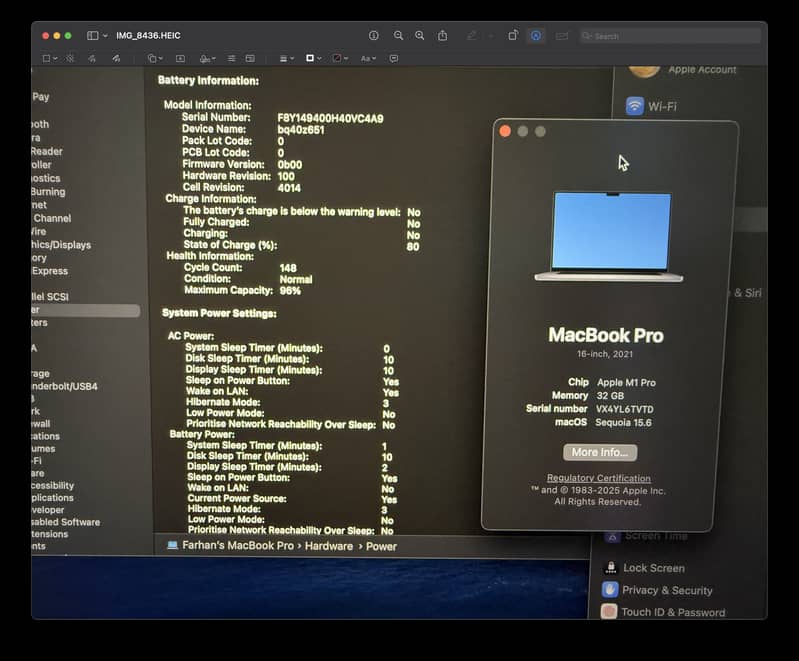Toggle the sidebar panel button
Screen dimensions: 799x661
(x=92, y=35)
